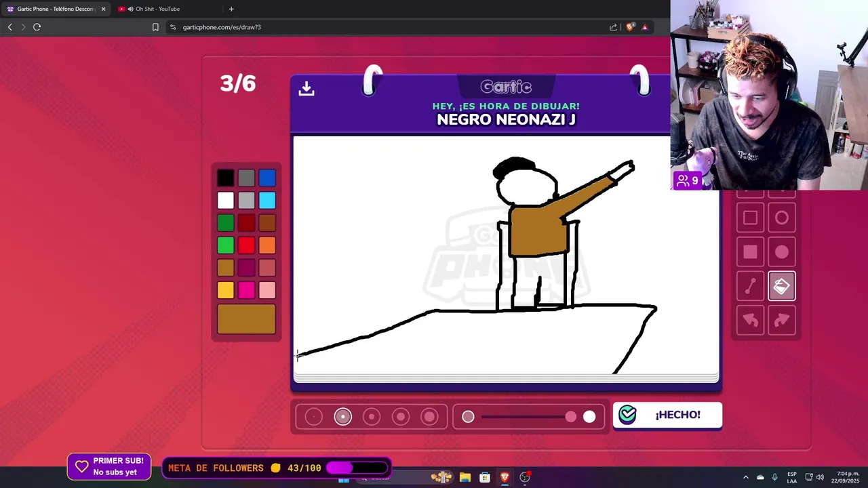Choose the light gray color swatch
868x488 pixels.
point(246,201)
